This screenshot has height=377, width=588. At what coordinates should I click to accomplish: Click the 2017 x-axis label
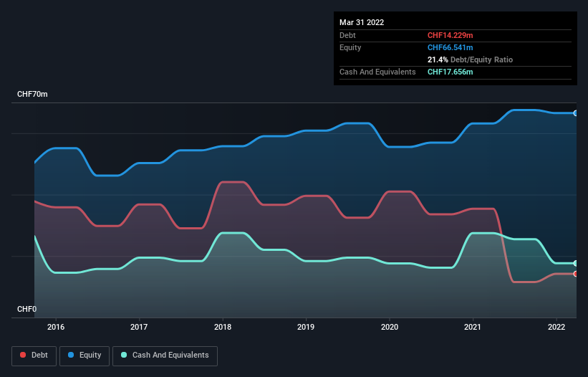pos(139,327)
